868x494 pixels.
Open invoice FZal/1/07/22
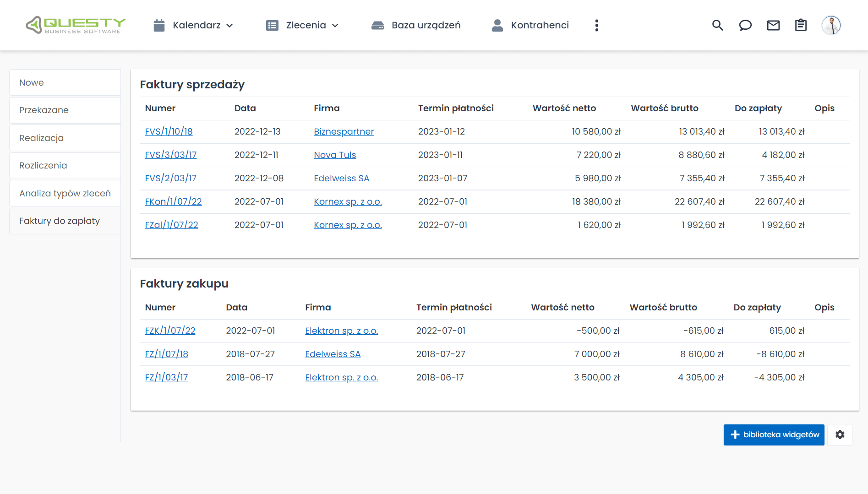click(171, 225)
